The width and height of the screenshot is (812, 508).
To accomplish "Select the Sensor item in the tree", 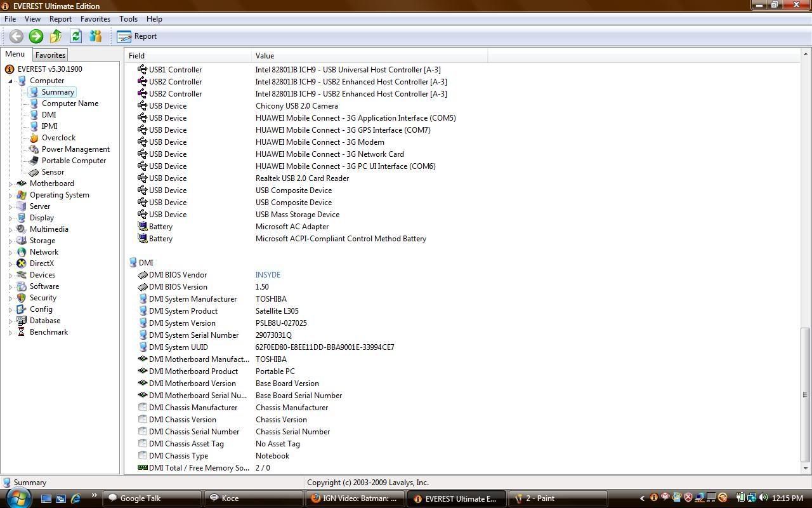I will pyautogui.click(x=53, y=172).
